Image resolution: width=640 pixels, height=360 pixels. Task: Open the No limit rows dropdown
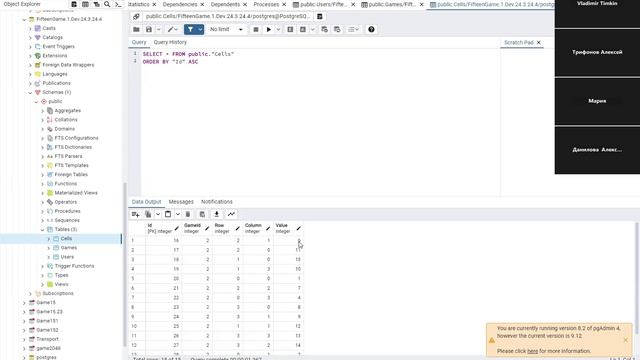[226, 29]
